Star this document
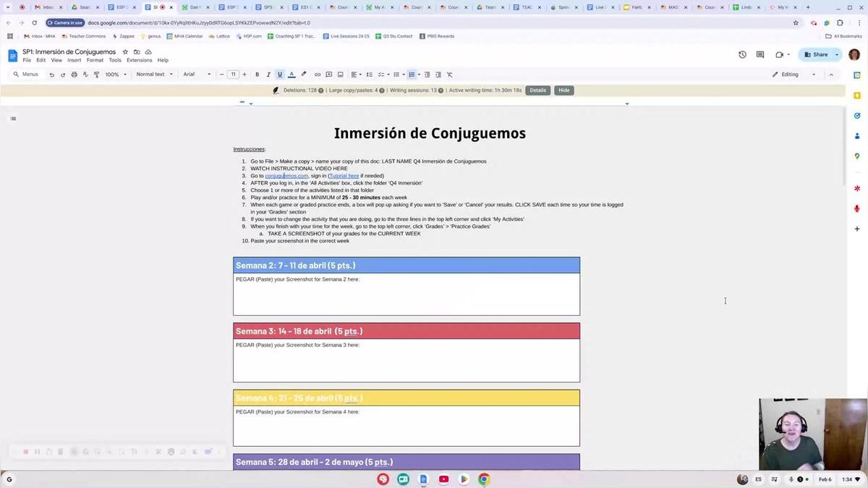This screenshot has height=488, width=868. [x=125, y=52]
